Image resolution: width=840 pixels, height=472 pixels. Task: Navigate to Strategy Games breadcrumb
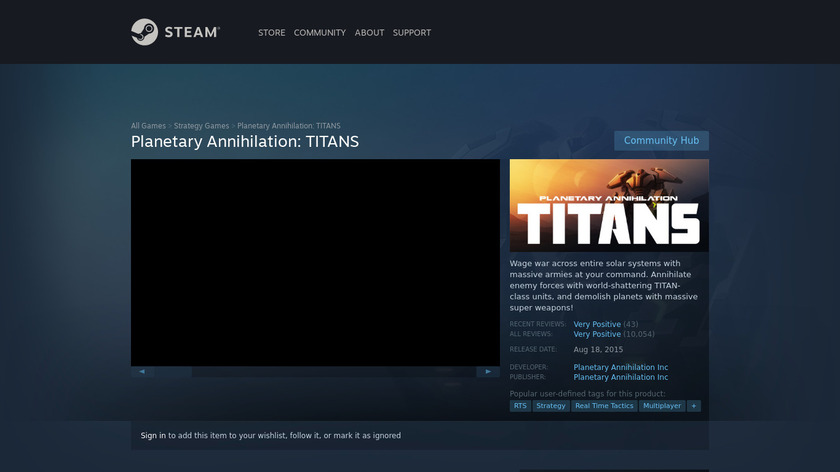pyautogui.click(x=201, y=126)
